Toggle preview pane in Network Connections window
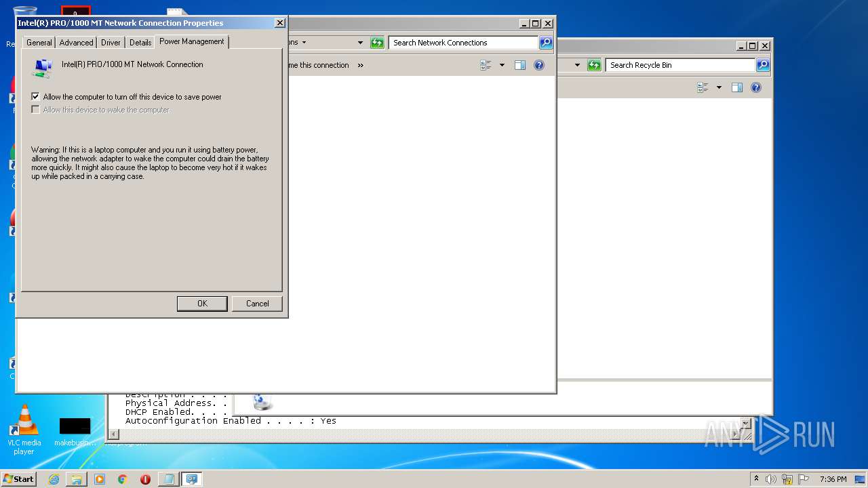This screenshot has width=868, height=488. [520, 65]
